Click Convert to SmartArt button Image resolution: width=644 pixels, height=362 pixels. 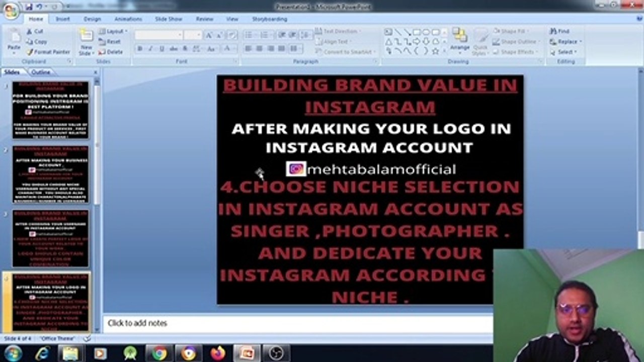[346, 52]
